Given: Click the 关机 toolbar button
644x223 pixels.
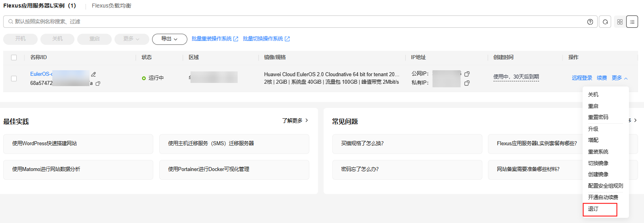Looking at the screenshot, I should [57, 39].
